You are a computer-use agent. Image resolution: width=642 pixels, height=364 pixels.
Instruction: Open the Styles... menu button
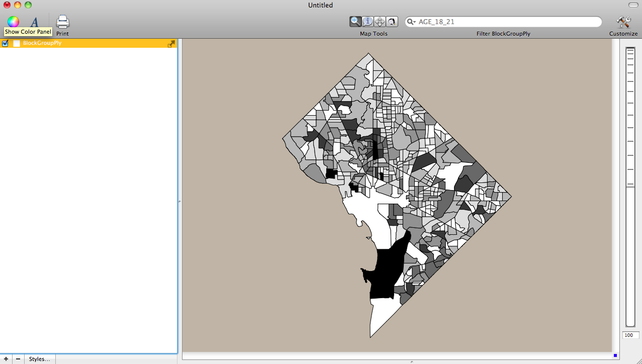click(40, 359)
